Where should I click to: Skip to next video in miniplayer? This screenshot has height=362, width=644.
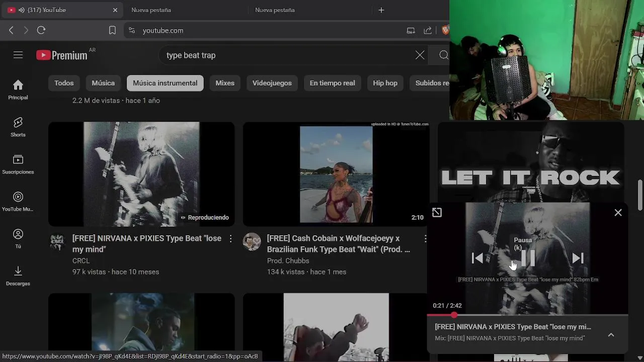pos(578,258)
